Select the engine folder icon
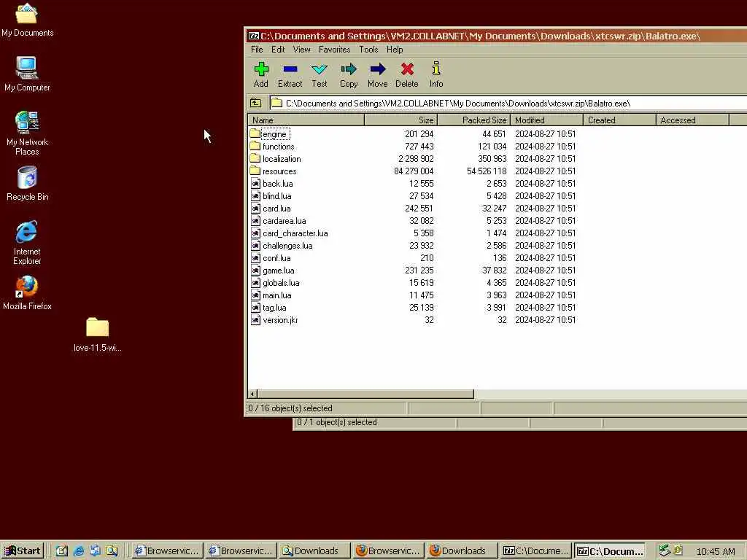 pos(255,134)
